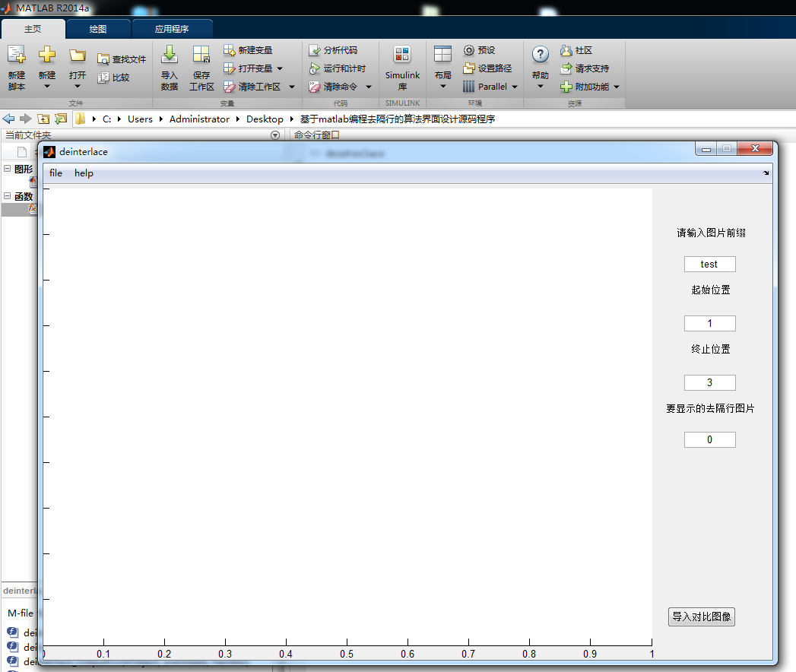Viewport: 796px width, 672px height.
Task: Expand the New (新建) dropdown arrow
Action: pos(46,87)
